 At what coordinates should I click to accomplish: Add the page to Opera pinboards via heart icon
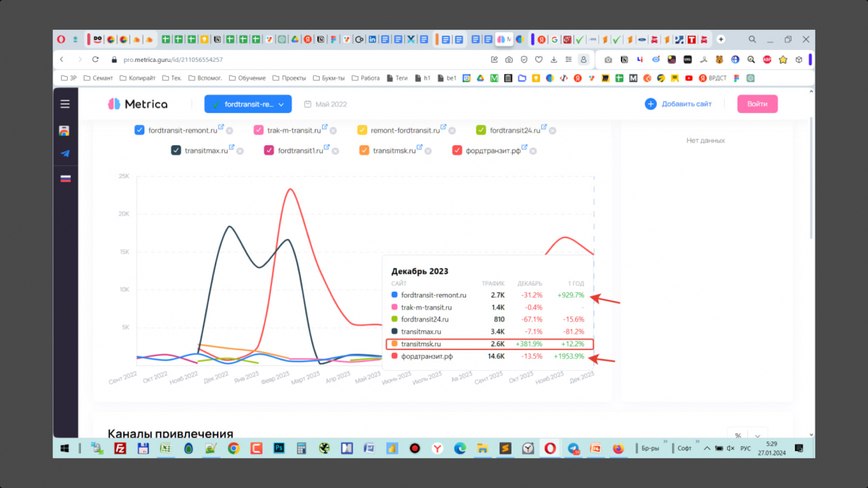(x=539, y=60)
